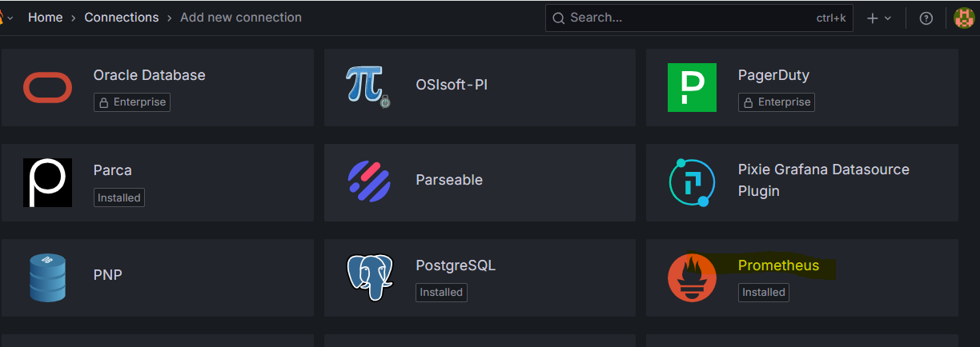Click the Prometheus flame icon

pos(692,277)
